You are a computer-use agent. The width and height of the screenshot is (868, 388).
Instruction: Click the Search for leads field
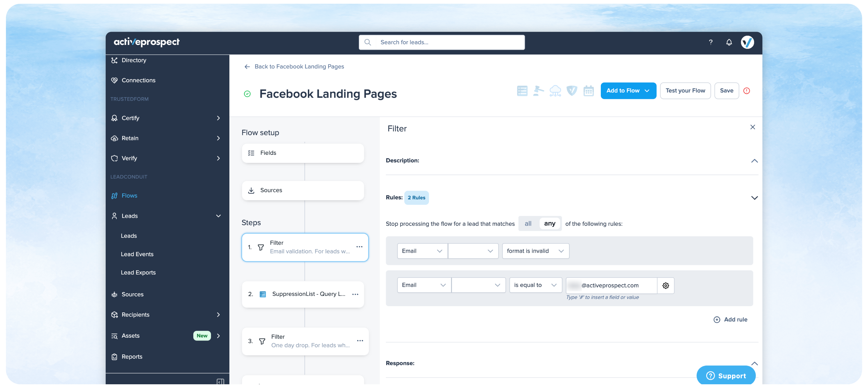click(441, 42)
